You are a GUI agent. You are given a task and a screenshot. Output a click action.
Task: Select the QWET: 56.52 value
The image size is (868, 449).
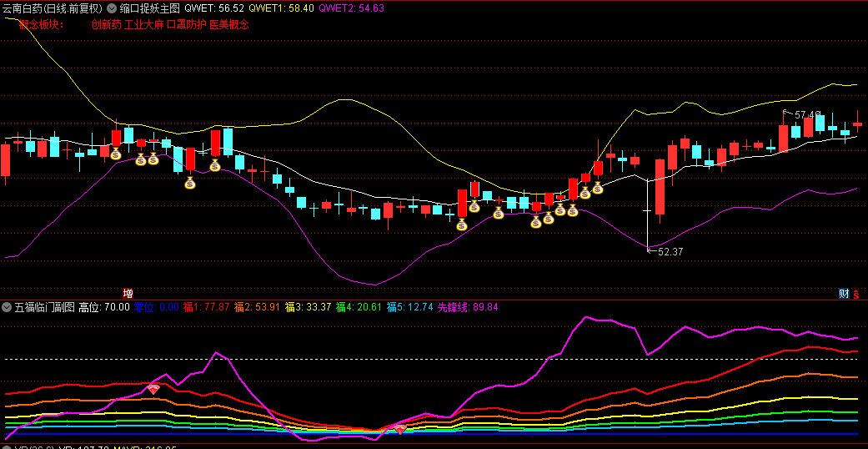click(213, 8)
